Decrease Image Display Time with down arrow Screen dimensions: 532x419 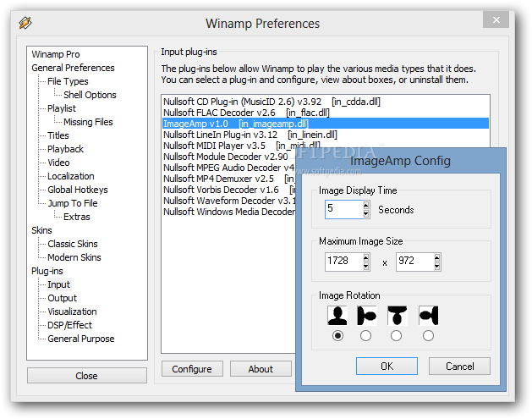pyautogui.click(x=365, y=213)
